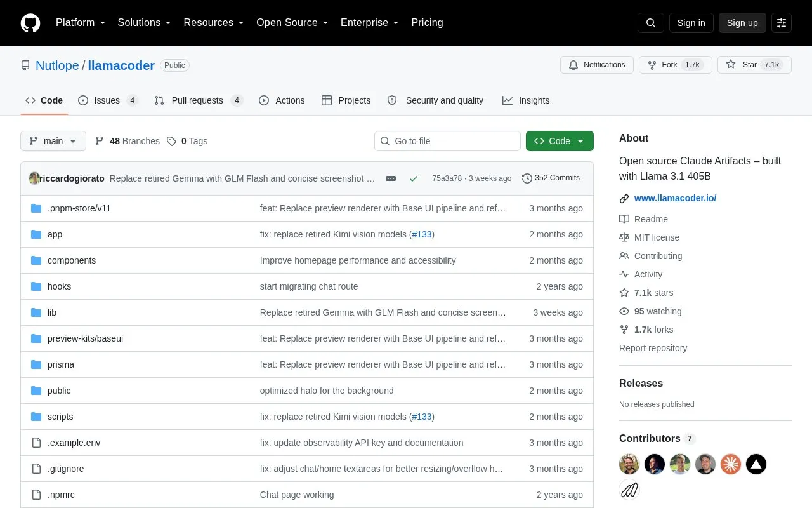Click the file icon for .gitignore
This screenshot has width=812, height=508.
click(x=36, y=469)
